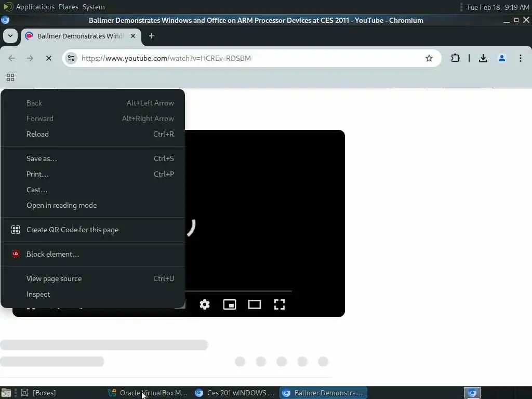The height and width of the screenshot is (399, 532).
Task: Open the profile avatar icon
Action: (501, 58)
